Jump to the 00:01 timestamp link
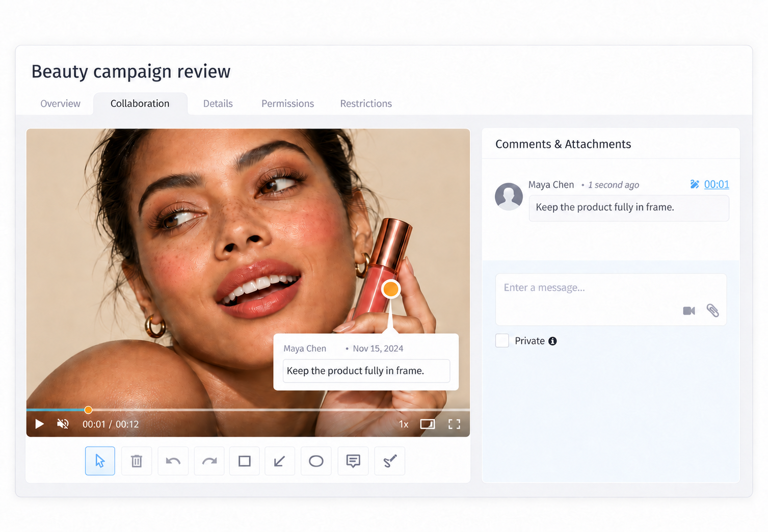Viewport: 768px width, 532px height. tap(717, 184)
